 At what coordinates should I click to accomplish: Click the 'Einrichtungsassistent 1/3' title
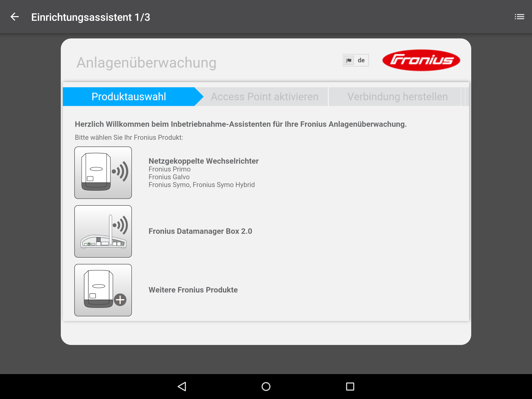91,17
